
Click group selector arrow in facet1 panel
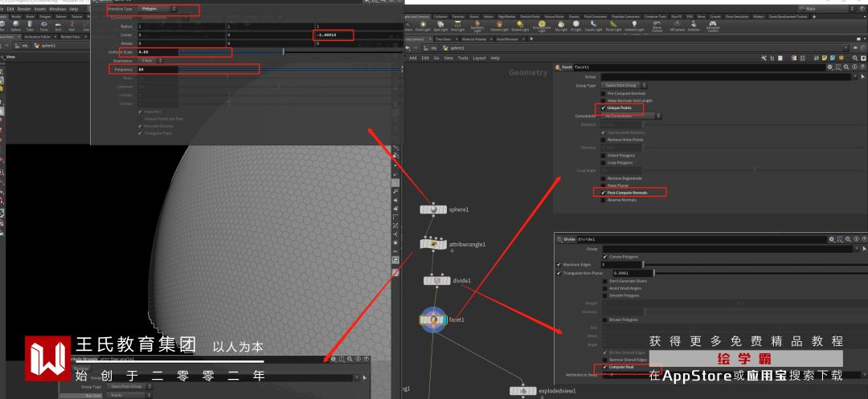863,76
